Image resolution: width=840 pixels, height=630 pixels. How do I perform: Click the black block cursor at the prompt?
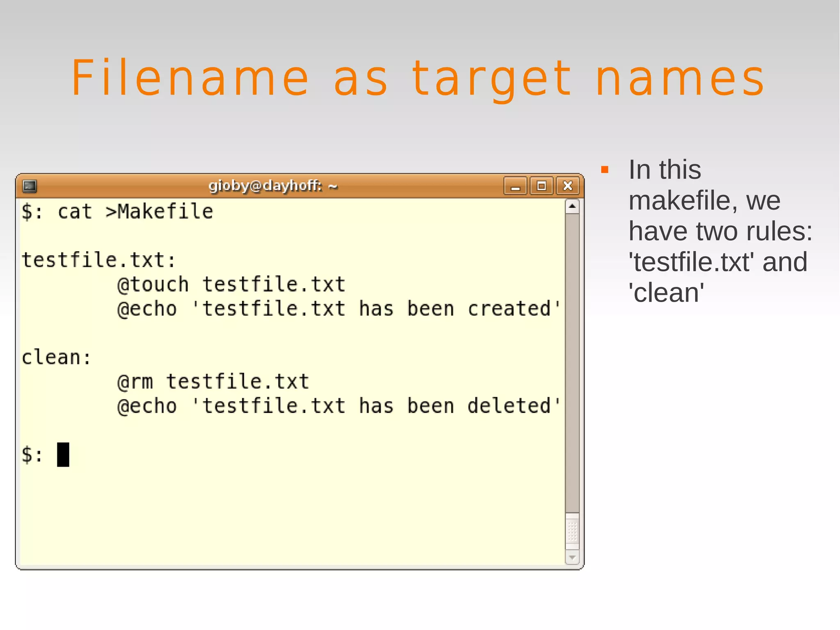[63, 454]
